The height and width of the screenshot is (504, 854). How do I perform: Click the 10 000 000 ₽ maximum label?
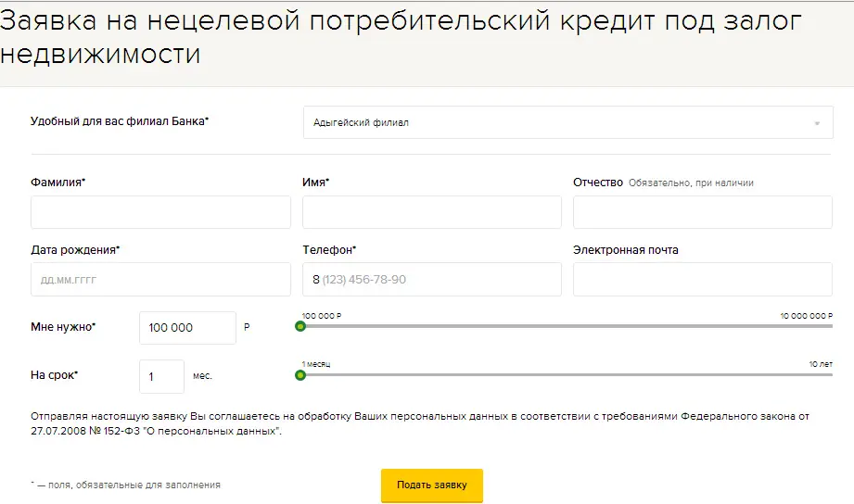pyautogui.click(x=806, y=316)
